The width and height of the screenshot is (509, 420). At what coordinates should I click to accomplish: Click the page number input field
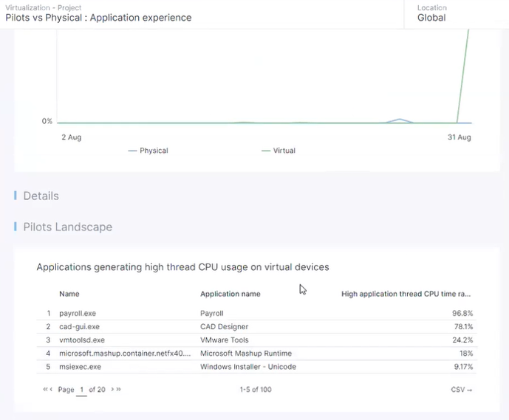pos(81,389)
